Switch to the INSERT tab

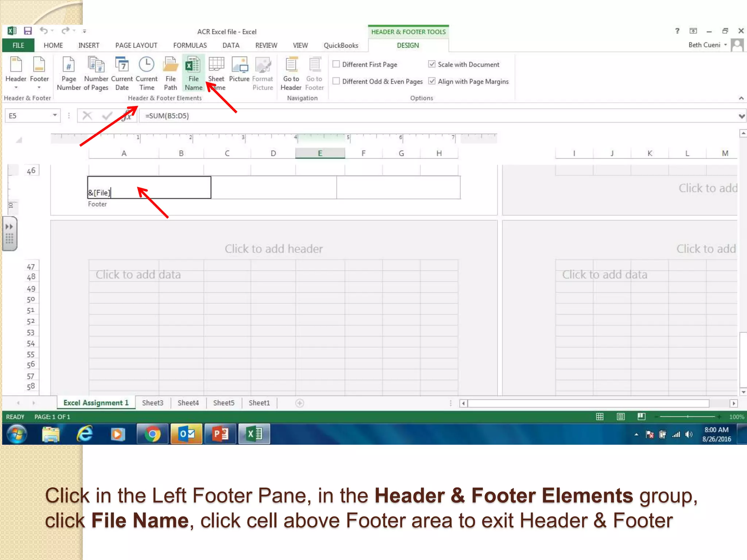pyautogui.click(x=89, y=45)
